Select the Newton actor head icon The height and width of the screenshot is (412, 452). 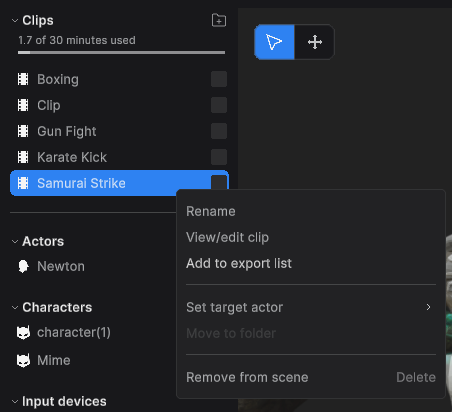pyautogui.click(x=23, y=266)
